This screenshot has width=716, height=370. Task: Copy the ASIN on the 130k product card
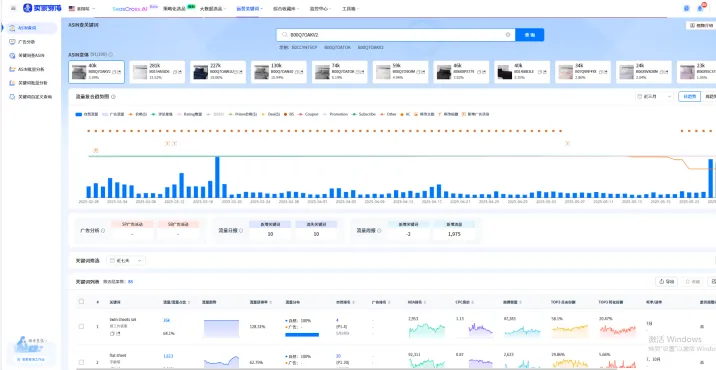[x=296, y=72]
